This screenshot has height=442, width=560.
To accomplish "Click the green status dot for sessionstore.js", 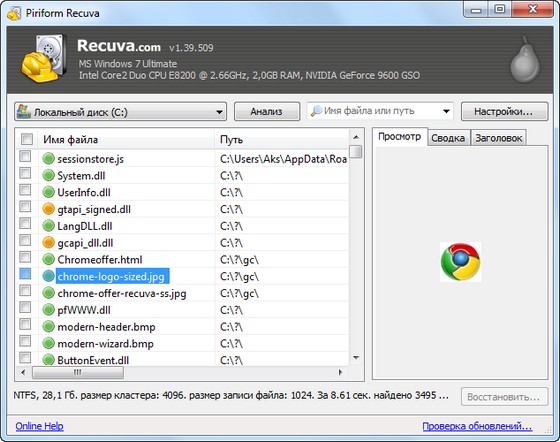I will tap(48, 159).
